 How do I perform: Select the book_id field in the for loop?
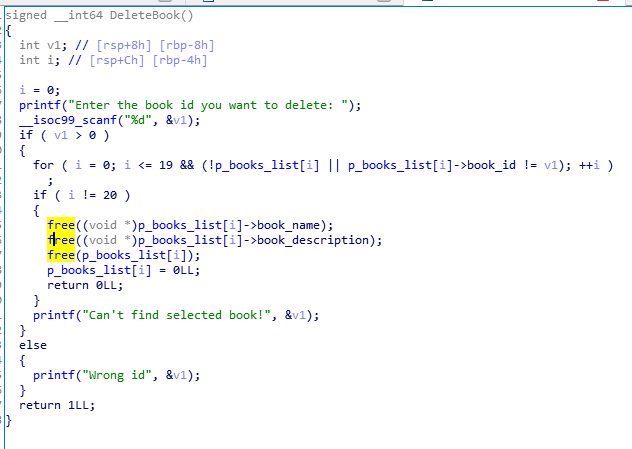491,165
